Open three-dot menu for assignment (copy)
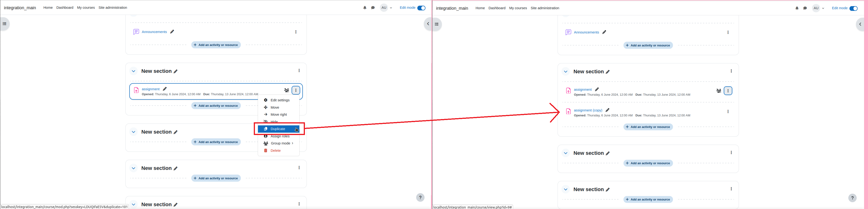 click(x=728, y=111)
